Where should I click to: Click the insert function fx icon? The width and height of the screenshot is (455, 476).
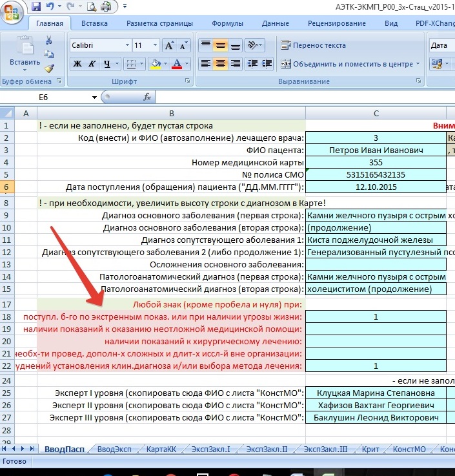[x=147, y=97]
